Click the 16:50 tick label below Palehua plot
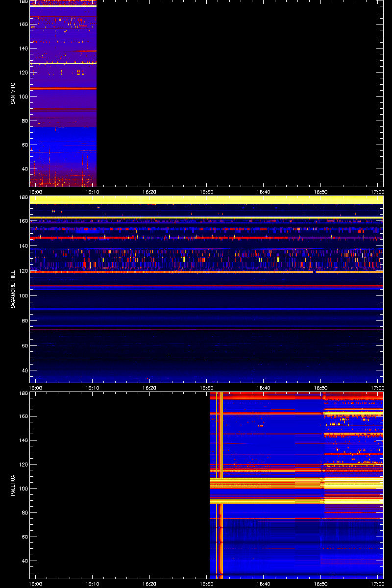Screen dimensions: 392x588 (320, 584)
